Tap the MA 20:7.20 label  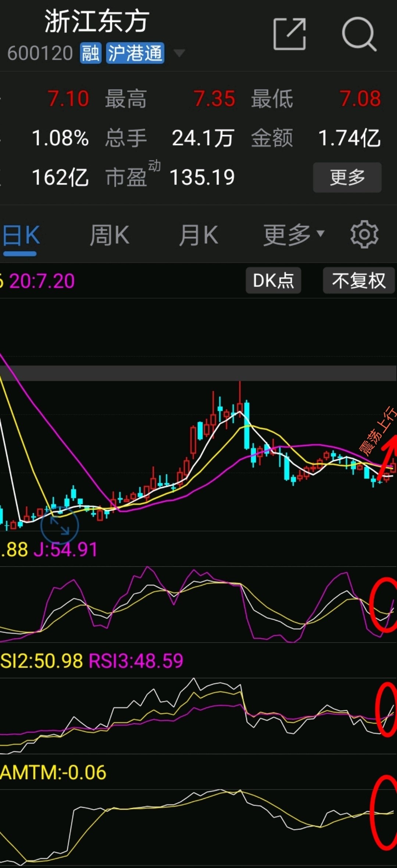coord(42,281)
